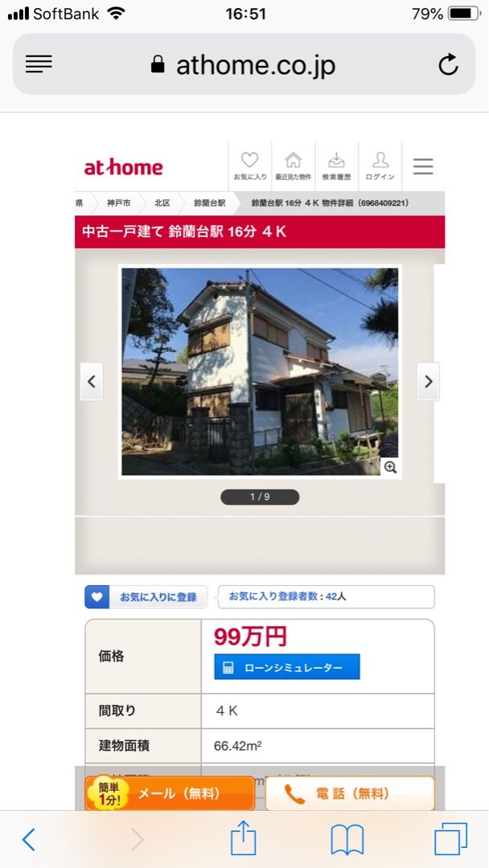Show next photo with right arrow
Screen dimensions: 489x868
pyautogui.click(x=428, y=382)
